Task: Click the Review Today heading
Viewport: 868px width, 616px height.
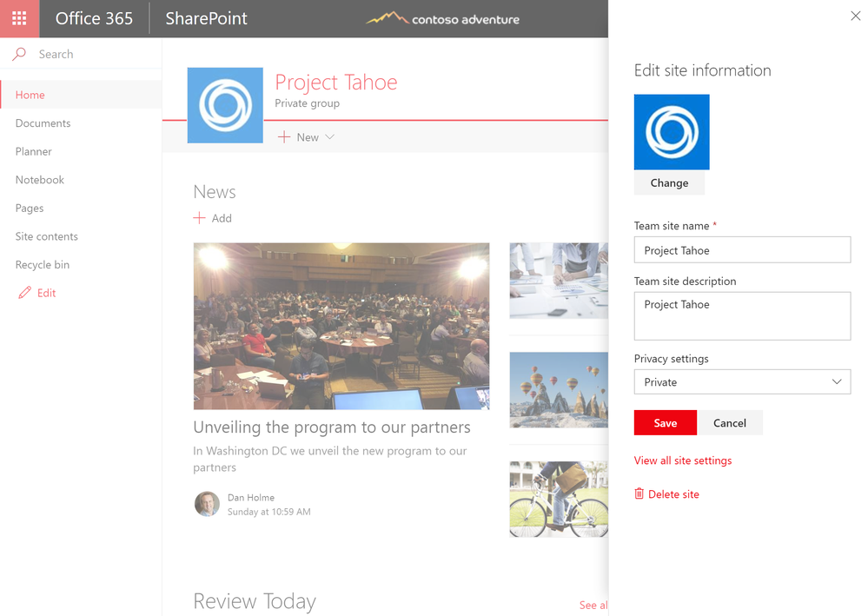Action: 255,601
